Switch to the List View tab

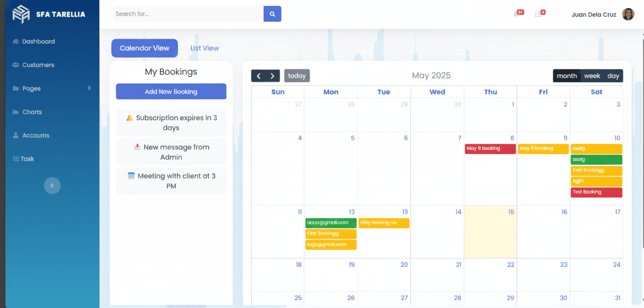pyautogui.click(x=205, y=48)
